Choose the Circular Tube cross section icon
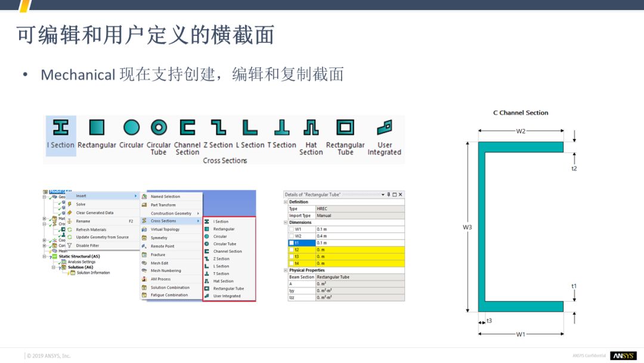The image size is (644, 363). 159,128
